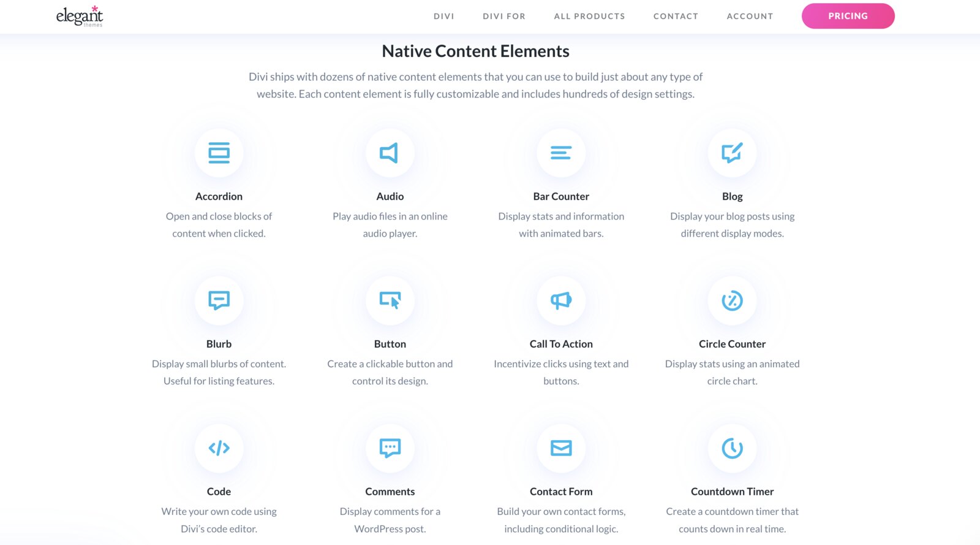Image resolution: width=980 pixels, height=545 pixels.
Task: Click 'Display comments for a' text
Action: (390, 511)
